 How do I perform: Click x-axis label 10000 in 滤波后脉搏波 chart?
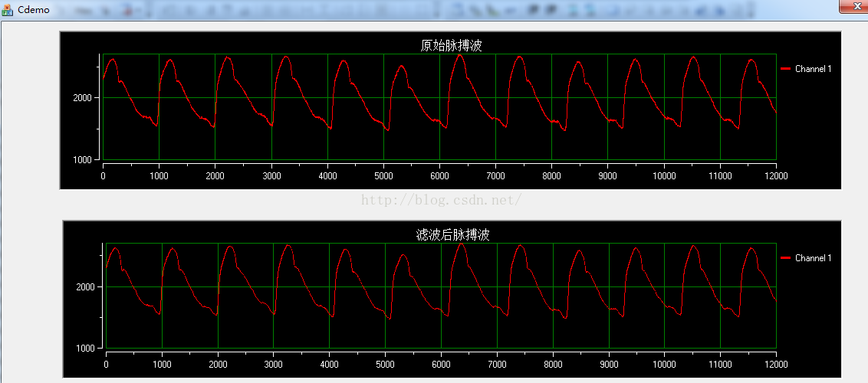click(x=664, y=364)
